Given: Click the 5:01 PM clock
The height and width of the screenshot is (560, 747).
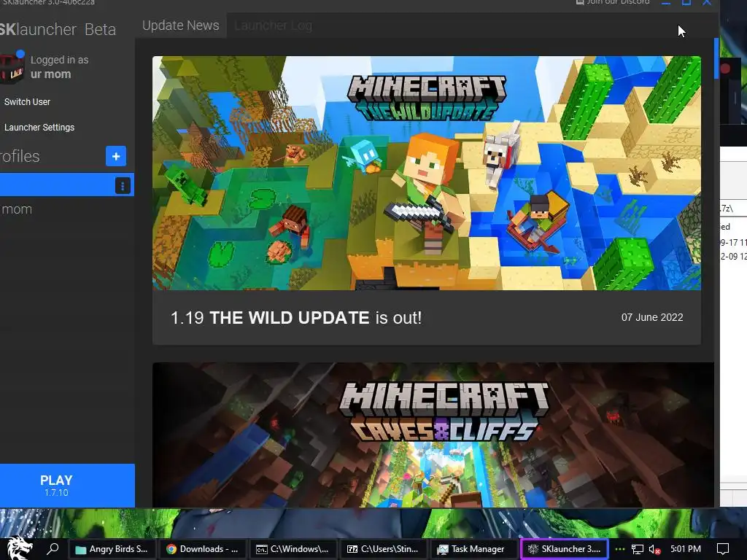Looking at the screenshot, I should pos(686,549).
